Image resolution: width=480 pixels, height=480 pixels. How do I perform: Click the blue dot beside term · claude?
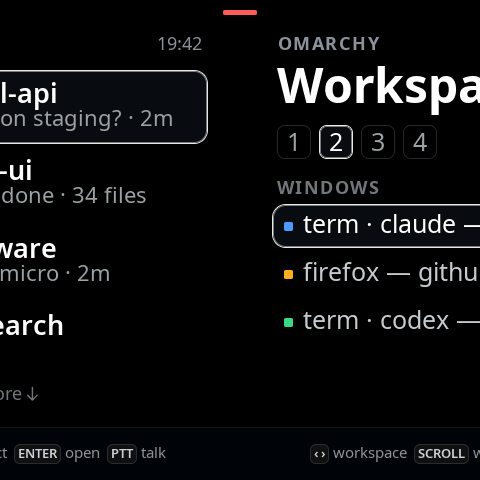point(288,227)
